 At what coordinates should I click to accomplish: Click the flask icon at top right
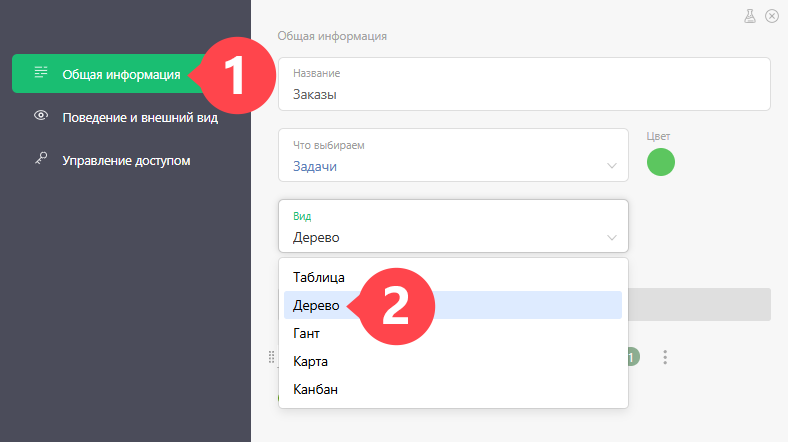750,16
